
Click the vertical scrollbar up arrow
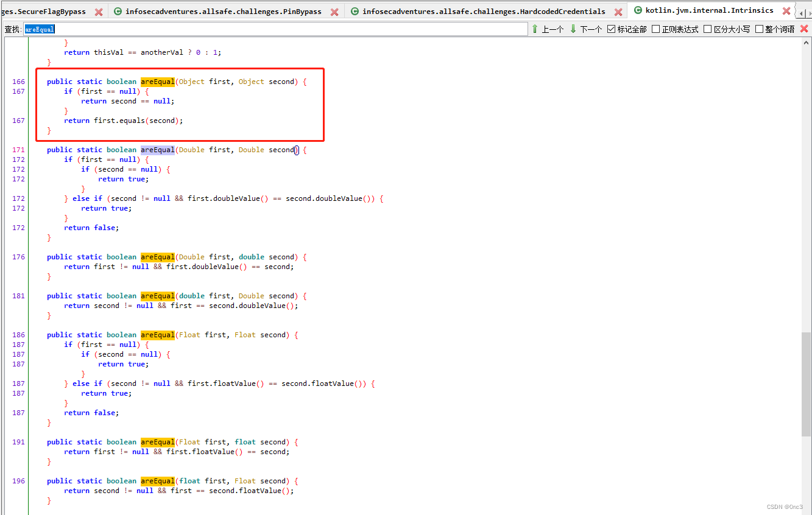(x=807, y=41)
